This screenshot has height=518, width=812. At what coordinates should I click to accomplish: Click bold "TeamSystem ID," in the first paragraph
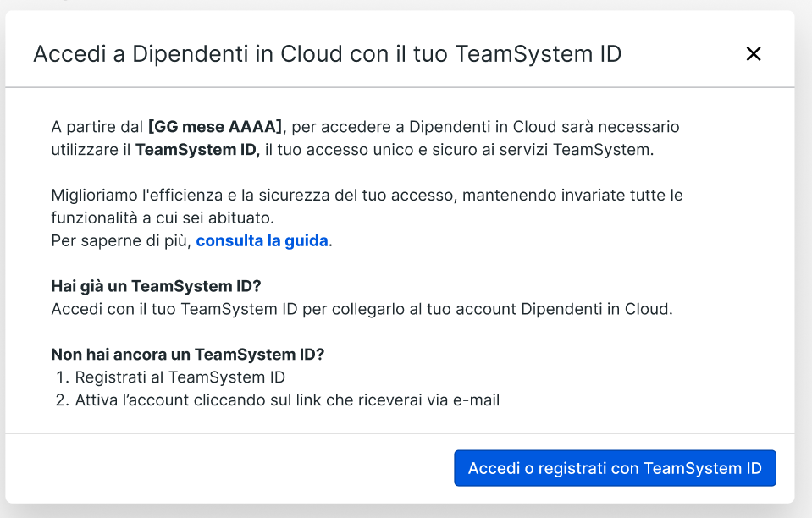click(197, 150)
